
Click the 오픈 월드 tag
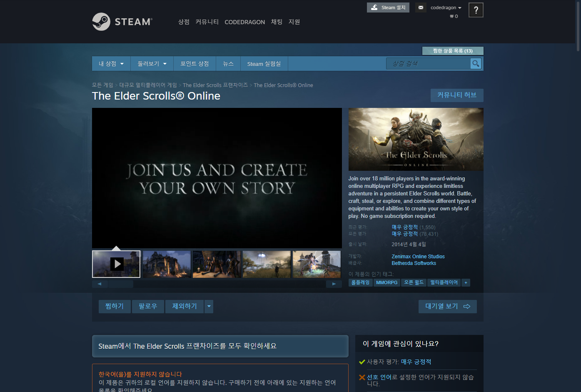(x=414, y=282)
